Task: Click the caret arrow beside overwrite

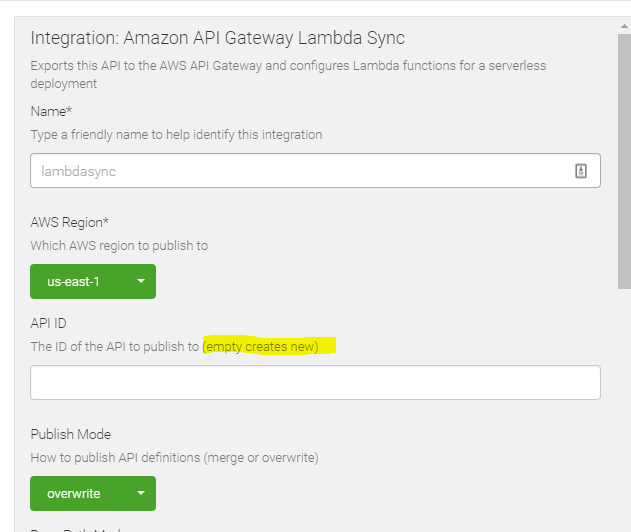Action: click(141, 493)
